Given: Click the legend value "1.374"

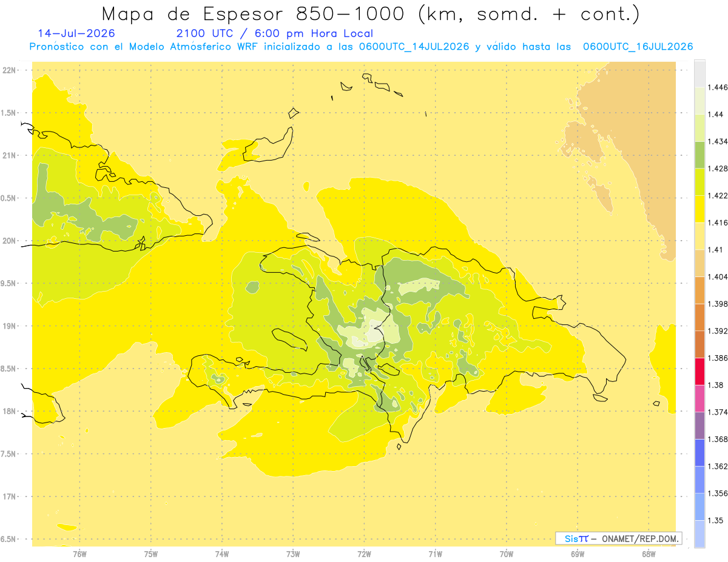Looking at the screenshot, I should click(x=718, y=412).
